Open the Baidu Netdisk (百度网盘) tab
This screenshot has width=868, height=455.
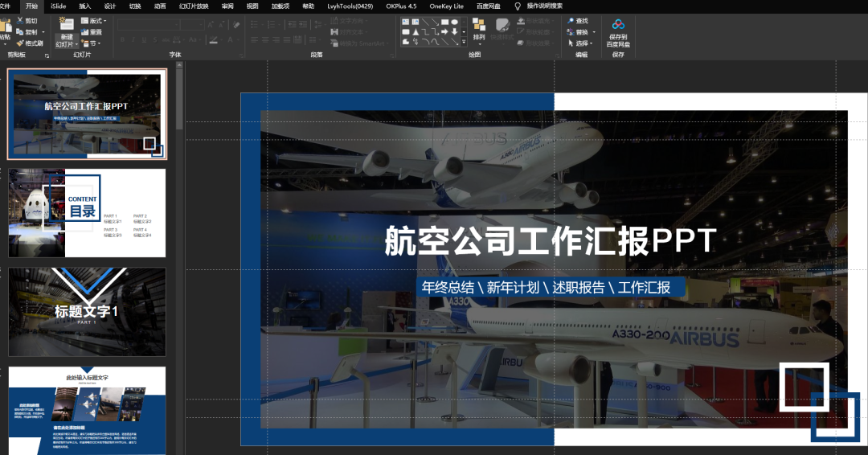pos(489,6)
